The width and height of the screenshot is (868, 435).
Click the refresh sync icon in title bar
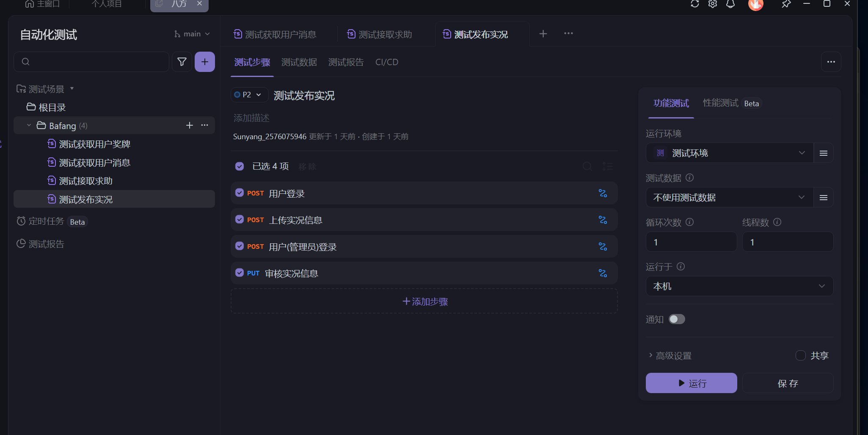click(694, 4)
